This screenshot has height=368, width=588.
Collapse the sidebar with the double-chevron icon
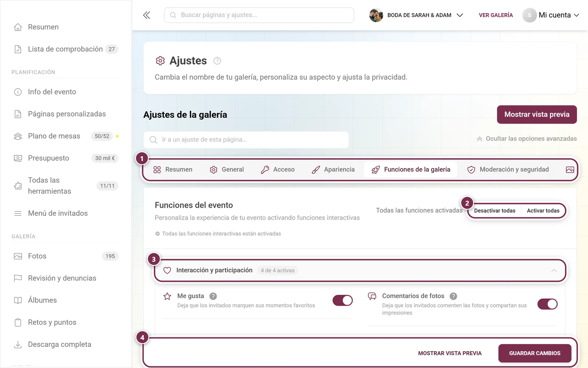[147, 15]
